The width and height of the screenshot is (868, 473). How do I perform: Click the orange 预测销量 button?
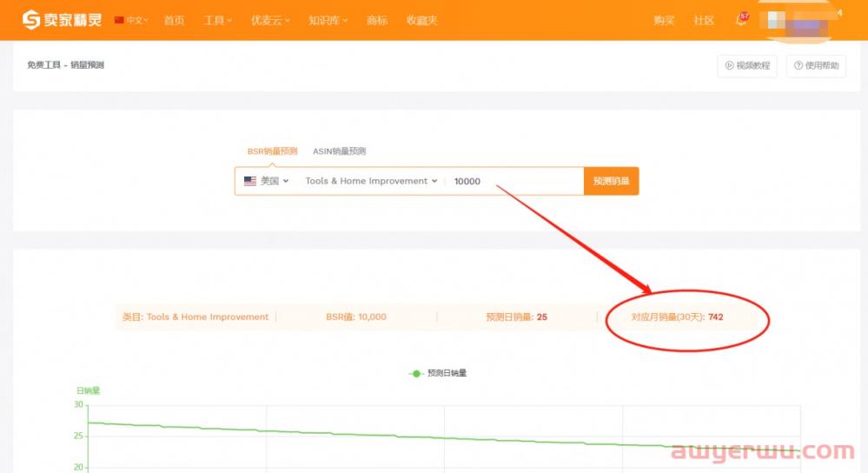611,181
